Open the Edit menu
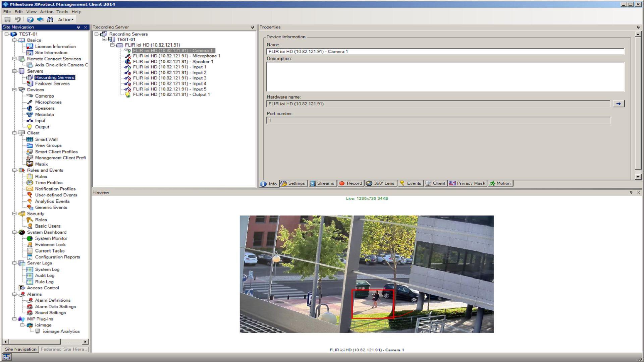The image size is (644, 362). 19,11
